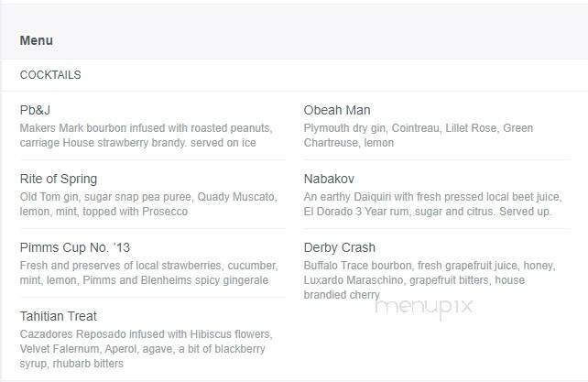Open the Derby Crash cocktail item
This screenshot has height=382, width=588.
pos(340,247)
